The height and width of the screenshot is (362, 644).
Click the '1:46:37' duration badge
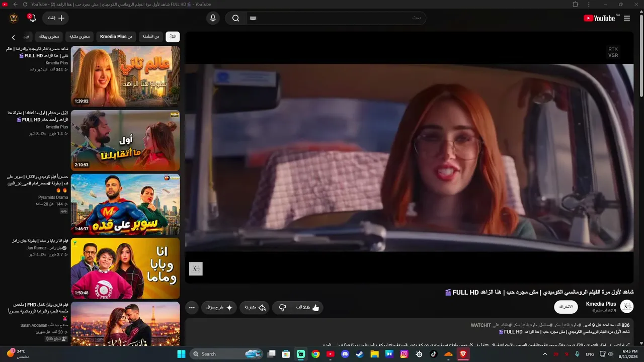(82, 229)
